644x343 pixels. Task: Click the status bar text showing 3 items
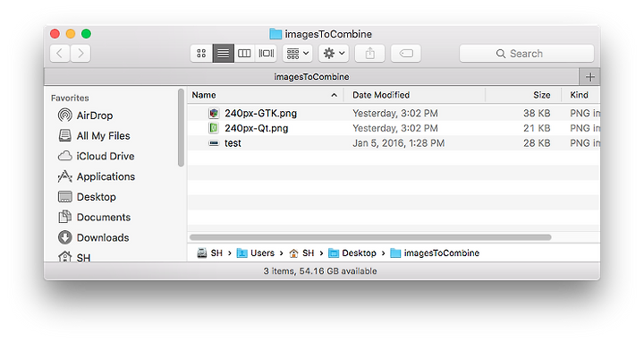pyautogui.click(x=320, y=271)
